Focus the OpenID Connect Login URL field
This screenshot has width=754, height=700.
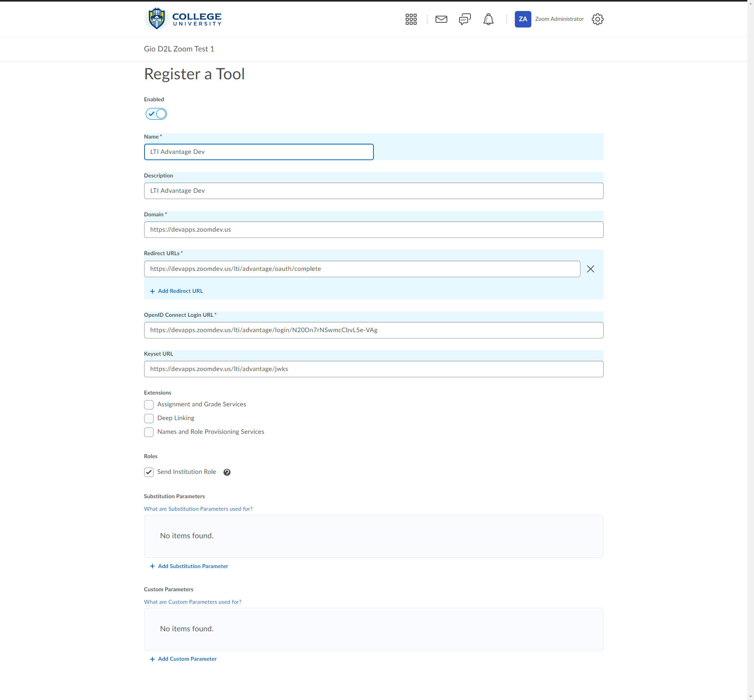(374, 330)
